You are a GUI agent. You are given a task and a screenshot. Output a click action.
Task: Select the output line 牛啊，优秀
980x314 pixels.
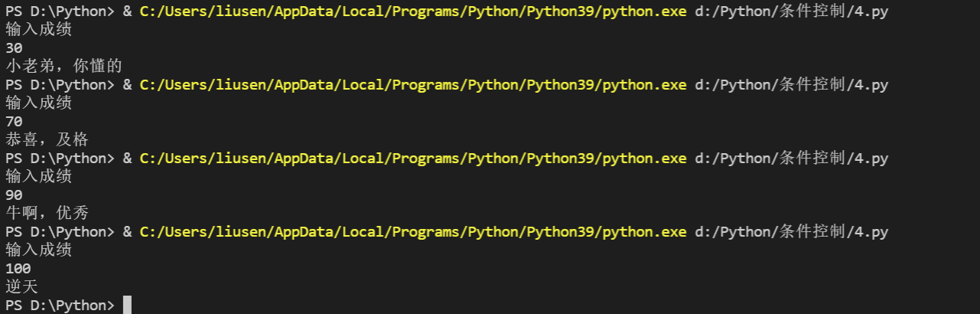[47, 214]
